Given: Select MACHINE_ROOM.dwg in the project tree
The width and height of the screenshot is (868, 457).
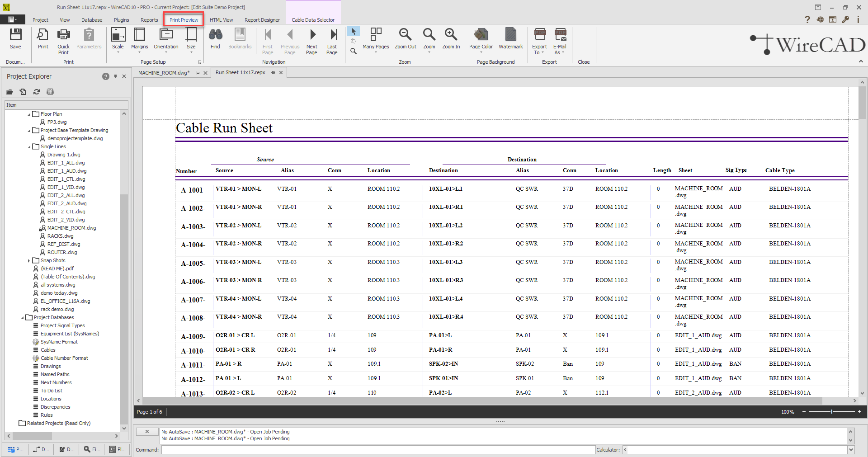Looking at the screenshot, I should coord(71,228).
